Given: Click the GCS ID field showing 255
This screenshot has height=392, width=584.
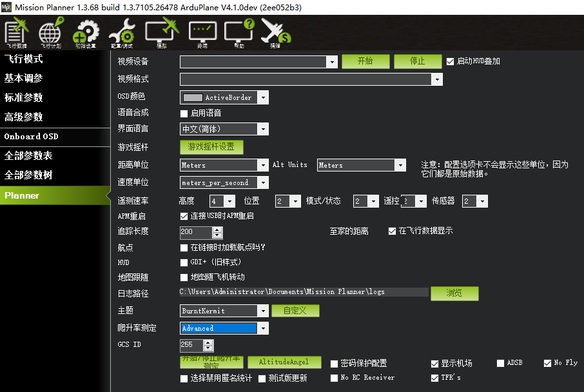Looking at the screenshot, I should click(x=191, y=346).
